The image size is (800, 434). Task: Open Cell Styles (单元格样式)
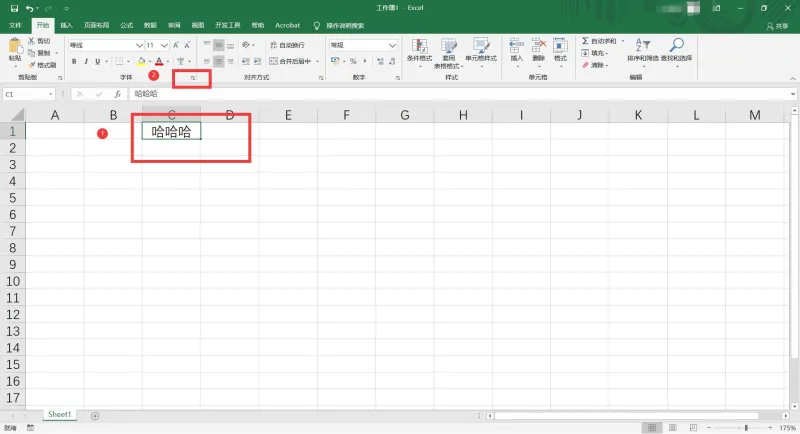(481, 51)
